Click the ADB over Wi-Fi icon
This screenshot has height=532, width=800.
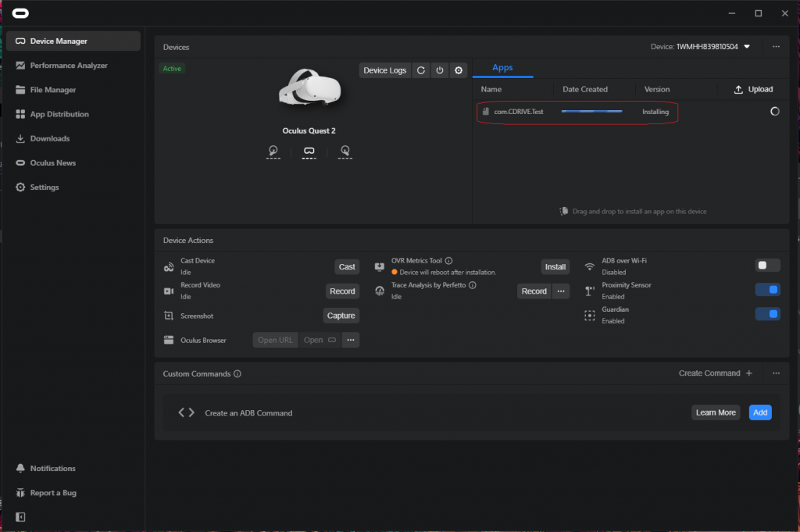(590, 266)
